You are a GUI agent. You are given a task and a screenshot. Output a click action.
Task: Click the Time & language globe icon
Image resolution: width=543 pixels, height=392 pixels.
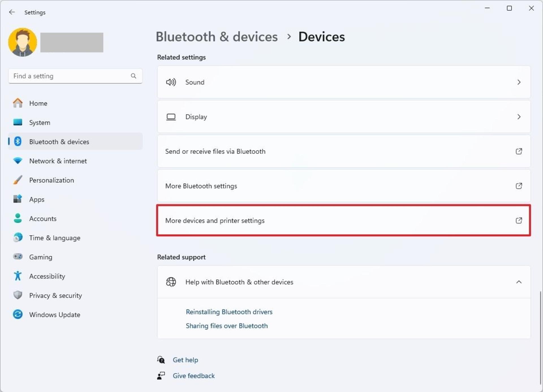click(18, 238)
